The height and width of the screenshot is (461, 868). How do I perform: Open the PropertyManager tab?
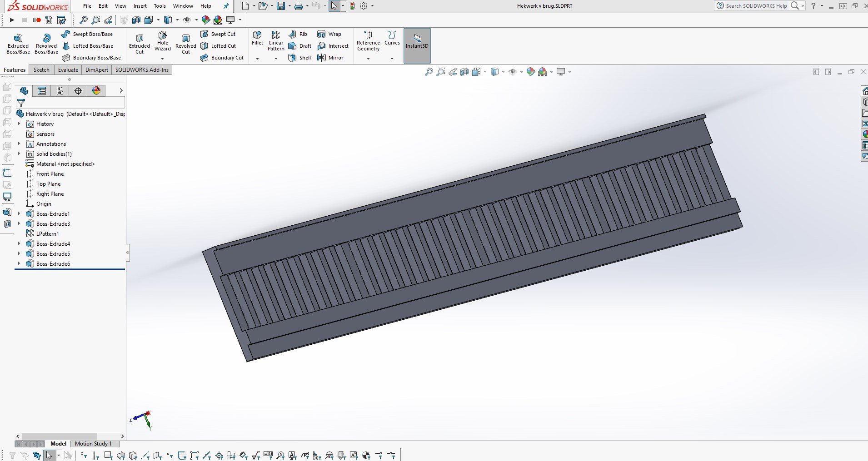click(x=42, y=91)
